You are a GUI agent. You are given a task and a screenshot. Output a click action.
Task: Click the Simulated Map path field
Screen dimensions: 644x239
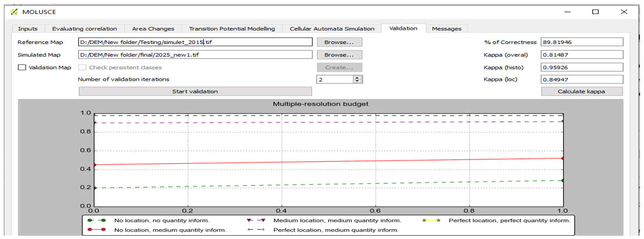195,55
